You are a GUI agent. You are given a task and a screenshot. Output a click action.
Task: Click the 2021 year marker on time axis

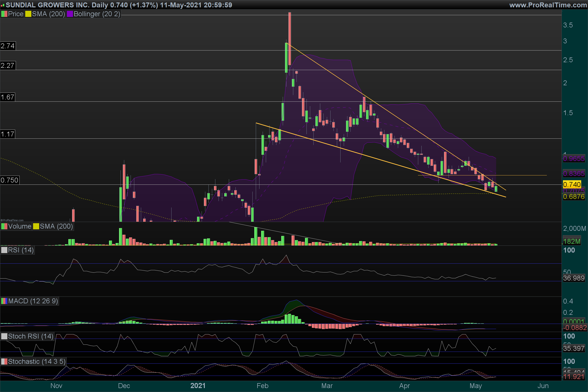point(198,386)
